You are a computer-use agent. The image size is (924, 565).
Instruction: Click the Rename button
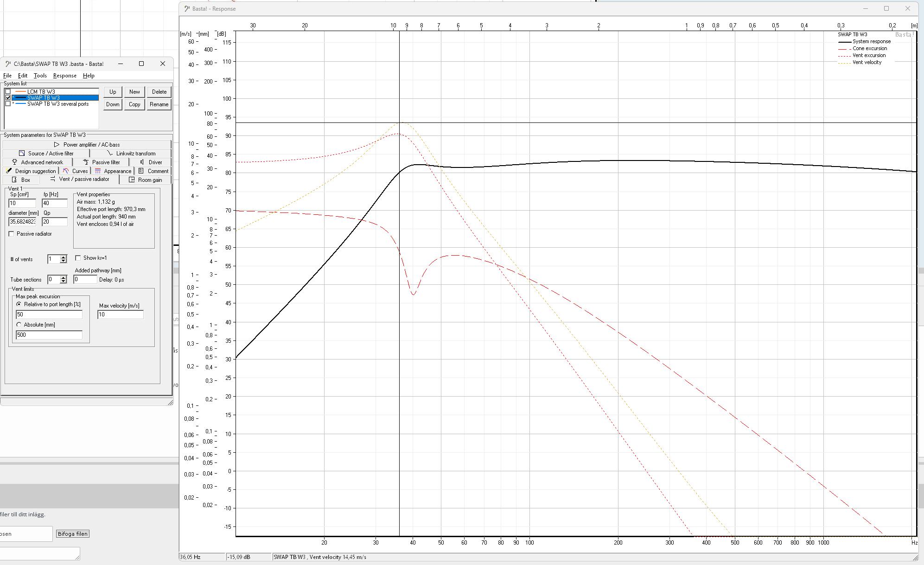coord(159,104)
